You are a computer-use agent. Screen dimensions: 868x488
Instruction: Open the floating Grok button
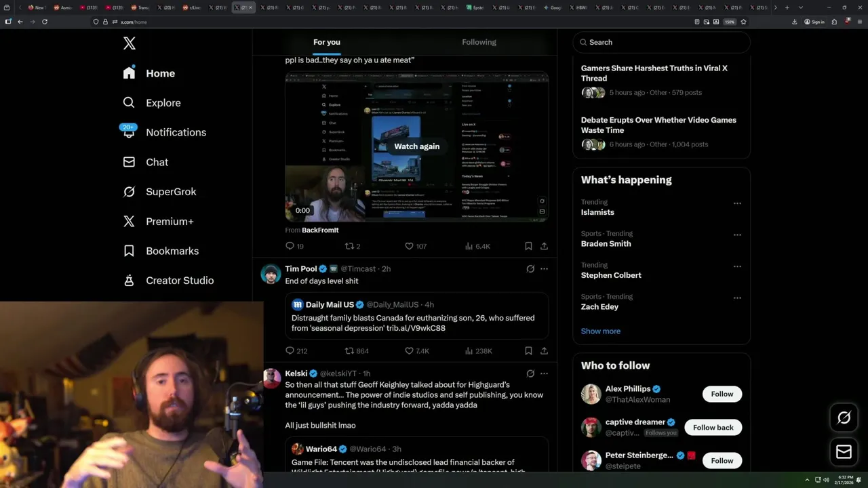(844, 418)
